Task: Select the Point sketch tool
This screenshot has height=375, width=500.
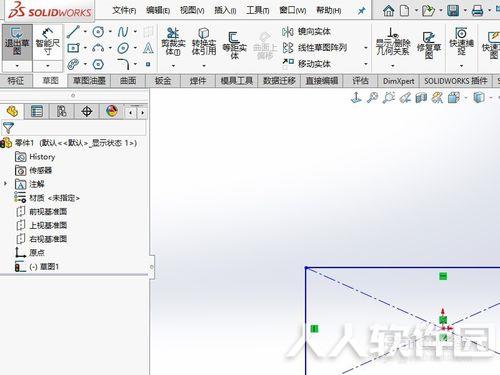Action: (x=148, y=64)
